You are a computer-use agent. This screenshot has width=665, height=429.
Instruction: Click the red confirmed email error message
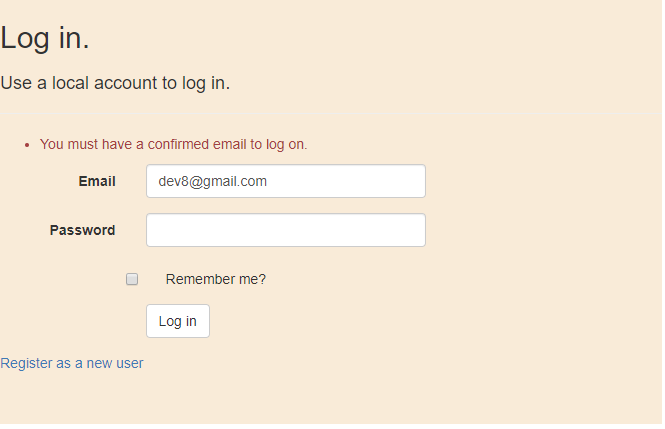click(x=173, y=144)
